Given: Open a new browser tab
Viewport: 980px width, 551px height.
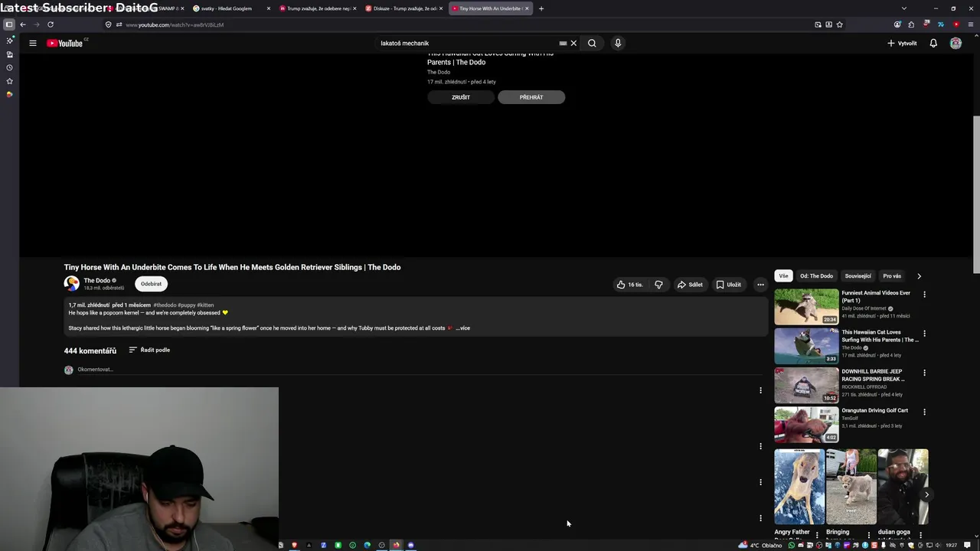Looking at the screenshot, I should (x=541, y=8).
